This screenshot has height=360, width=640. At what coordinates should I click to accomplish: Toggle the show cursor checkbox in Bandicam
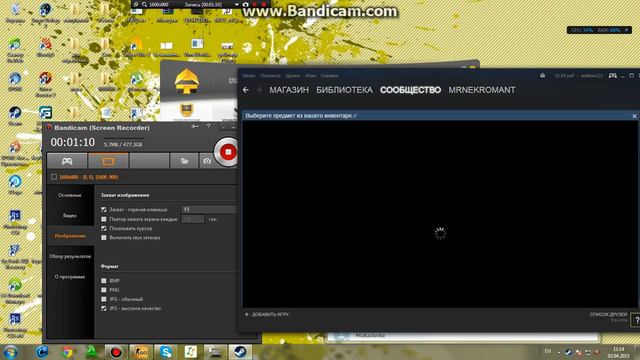coord(104,229)
